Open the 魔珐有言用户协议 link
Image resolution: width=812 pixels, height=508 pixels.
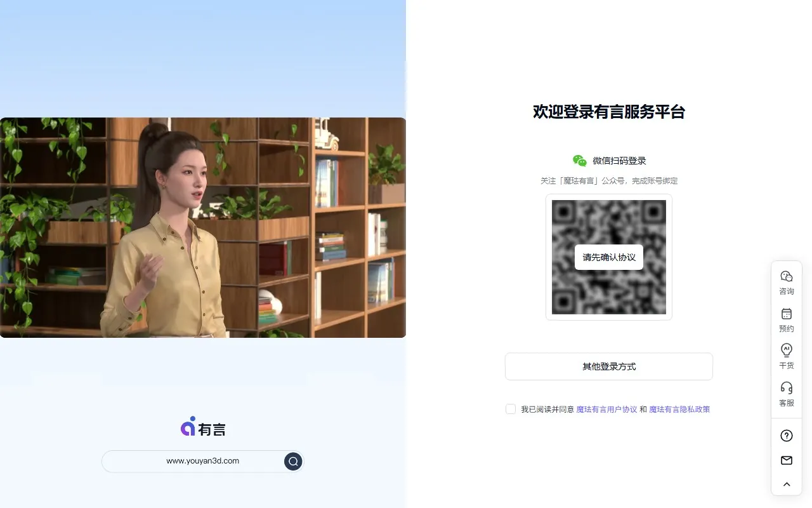[606, 409]
